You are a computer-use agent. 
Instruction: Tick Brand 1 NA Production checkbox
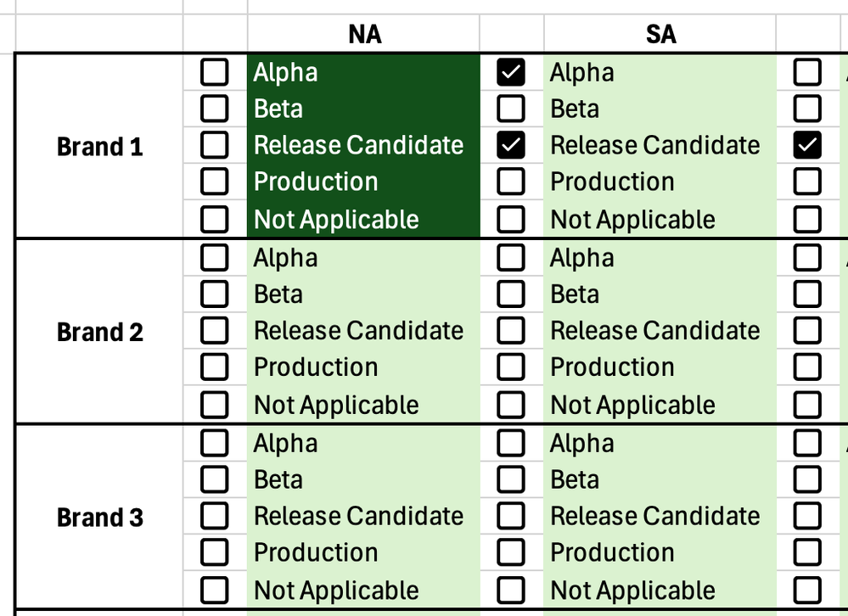[x=215, y=182]
